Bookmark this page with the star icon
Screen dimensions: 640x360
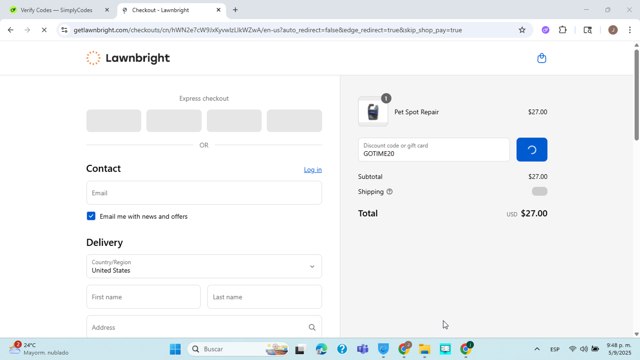[x=522, y=30]
